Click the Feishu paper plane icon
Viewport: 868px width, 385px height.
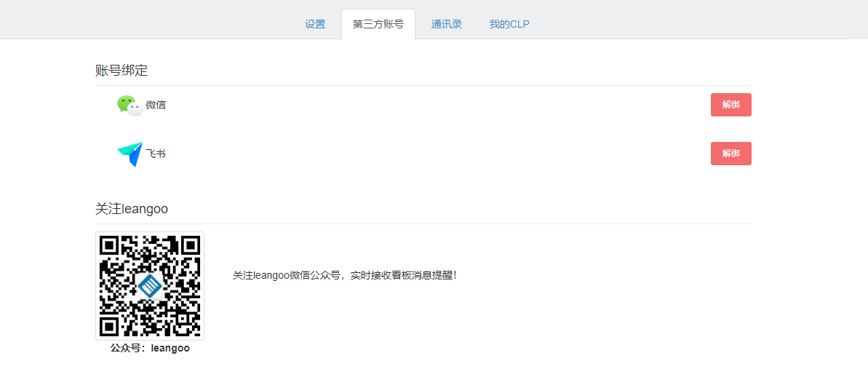coord(130,154)
